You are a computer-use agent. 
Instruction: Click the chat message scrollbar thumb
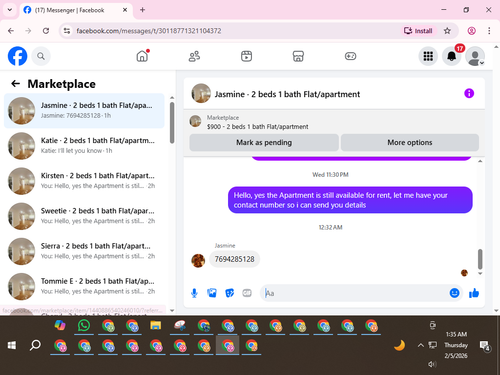click(480, 259)
